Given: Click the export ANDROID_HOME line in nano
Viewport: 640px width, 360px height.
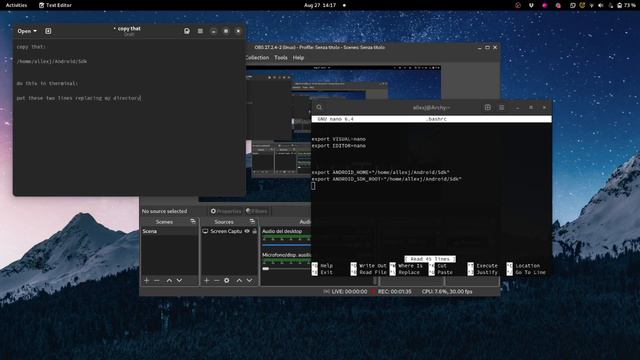Looking at the screenshot, I should (x=381, y=172).
